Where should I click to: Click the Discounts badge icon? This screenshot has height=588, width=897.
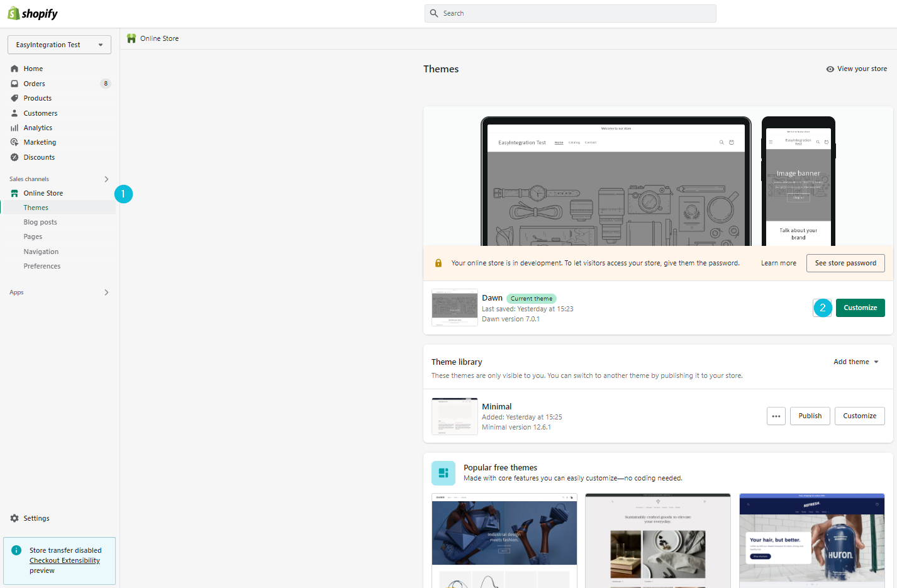(14, 157)
